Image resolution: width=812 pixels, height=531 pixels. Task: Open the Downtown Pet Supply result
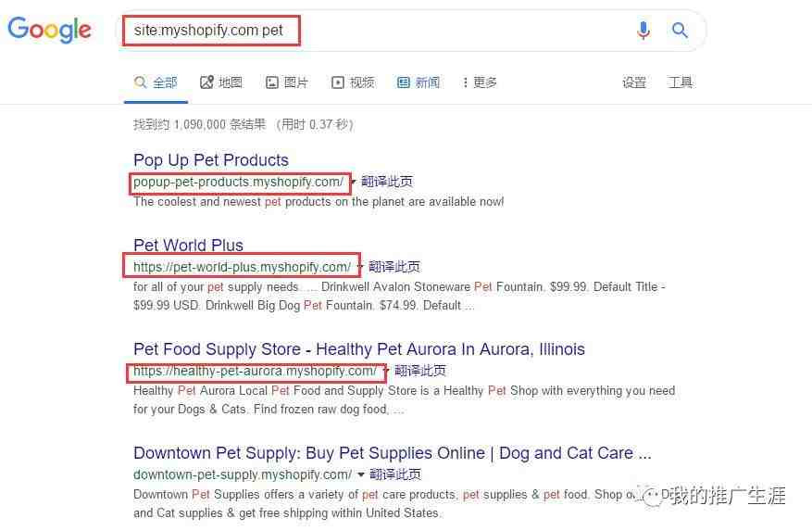pos(392,453)
